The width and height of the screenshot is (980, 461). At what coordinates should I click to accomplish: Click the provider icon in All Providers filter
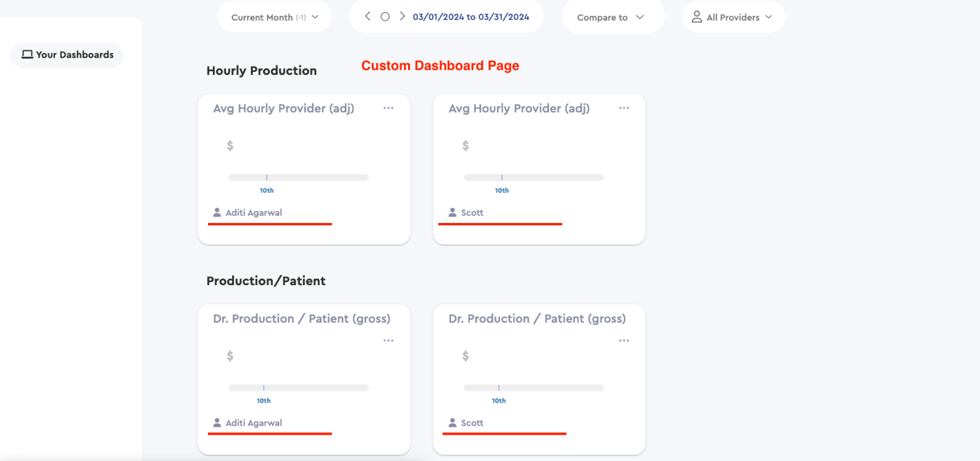coord(697,16)
